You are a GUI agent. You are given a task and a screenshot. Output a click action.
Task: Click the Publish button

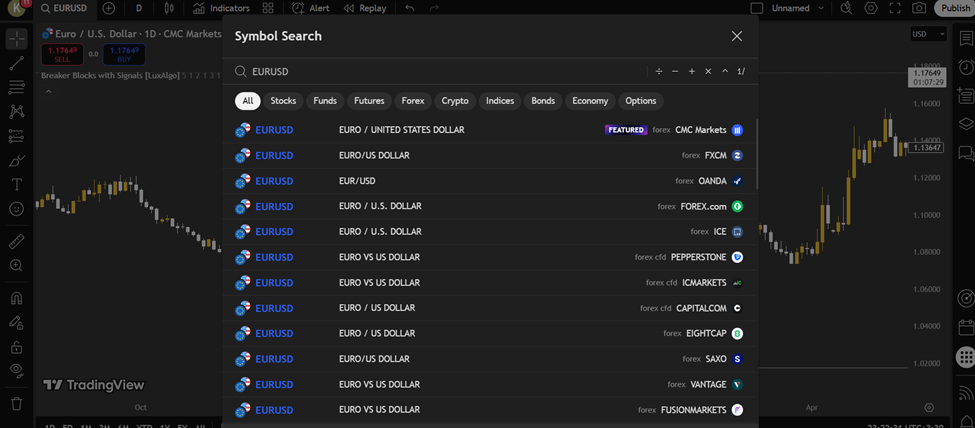pyautogui.click(x=954, y=8)
